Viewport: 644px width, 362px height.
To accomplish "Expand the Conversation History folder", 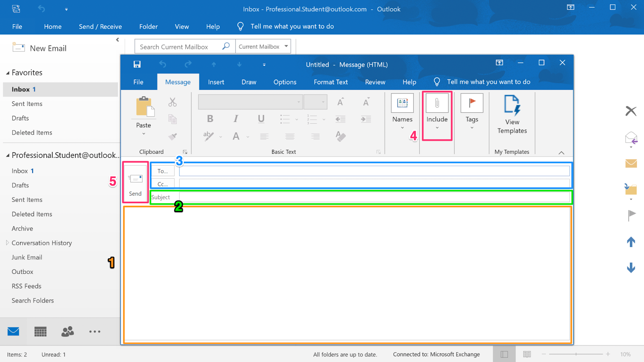I will point(7,243).
